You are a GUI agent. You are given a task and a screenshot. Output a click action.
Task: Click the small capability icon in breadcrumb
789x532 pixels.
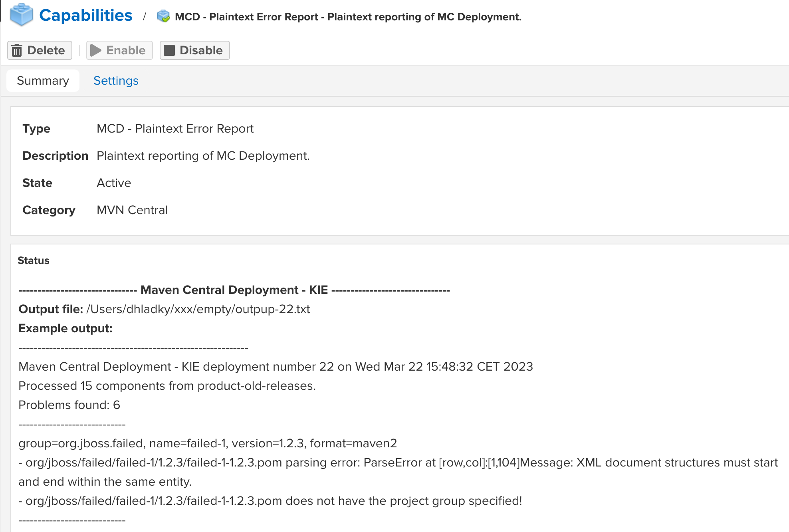click(163, 16)
